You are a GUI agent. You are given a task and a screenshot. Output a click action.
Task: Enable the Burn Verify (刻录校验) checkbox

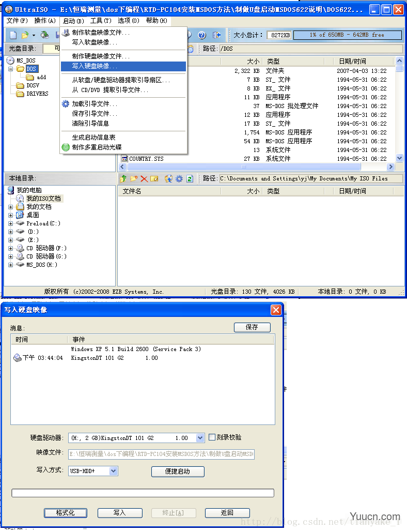pos(212,437)
